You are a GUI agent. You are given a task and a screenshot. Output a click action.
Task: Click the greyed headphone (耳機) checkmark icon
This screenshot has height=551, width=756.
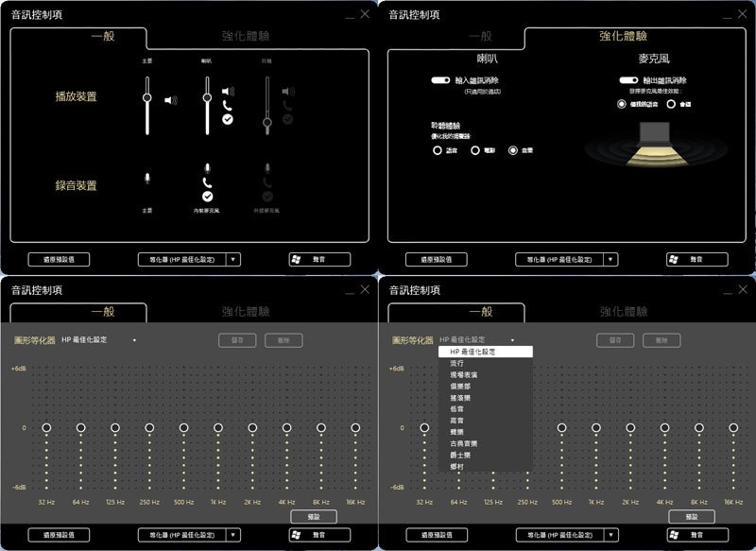(287, 119)
